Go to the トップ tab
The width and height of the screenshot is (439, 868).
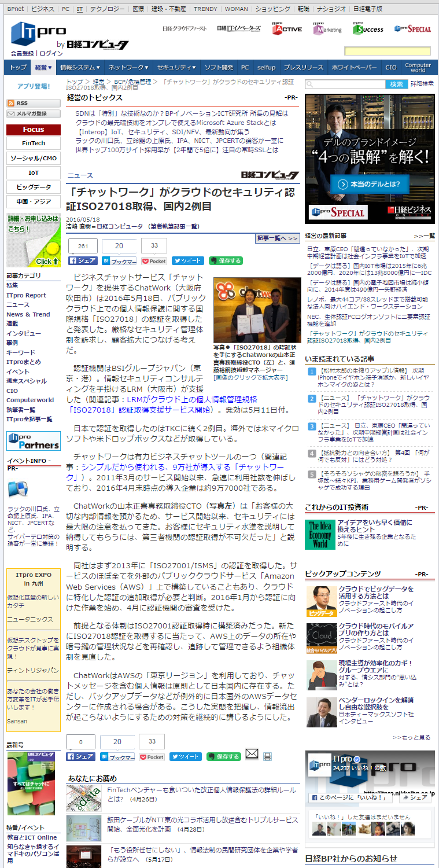coord(18,68)
